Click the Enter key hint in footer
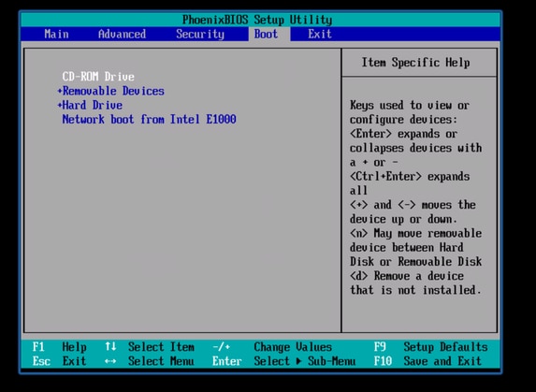The width and height of the screenshot is (536, 392). (227, 361)
